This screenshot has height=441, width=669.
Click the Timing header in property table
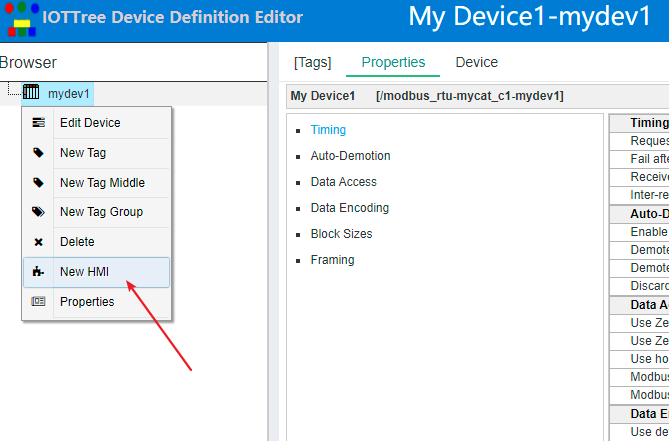[639, 123]
